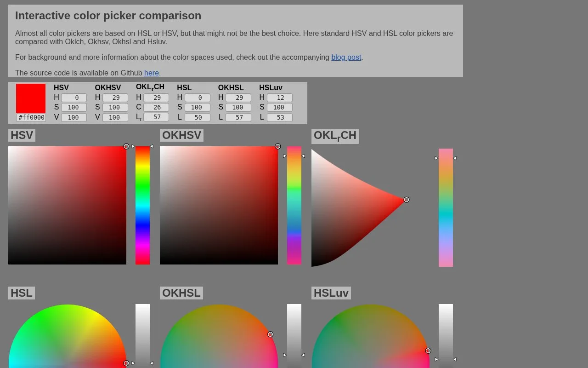Click the OKHSL lightness slider left arrow marker
Screen dimensions: 588x368
pyautogui.click(x=285, y=355)
